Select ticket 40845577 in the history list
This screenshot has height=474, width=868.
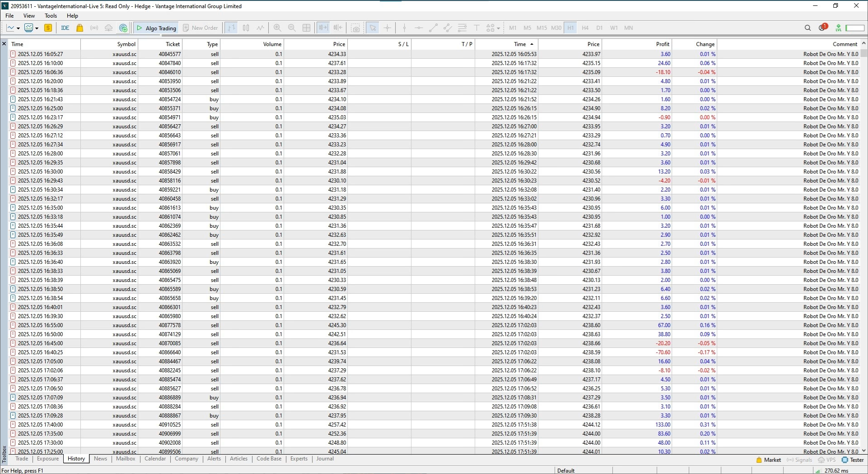coord(434,54)
